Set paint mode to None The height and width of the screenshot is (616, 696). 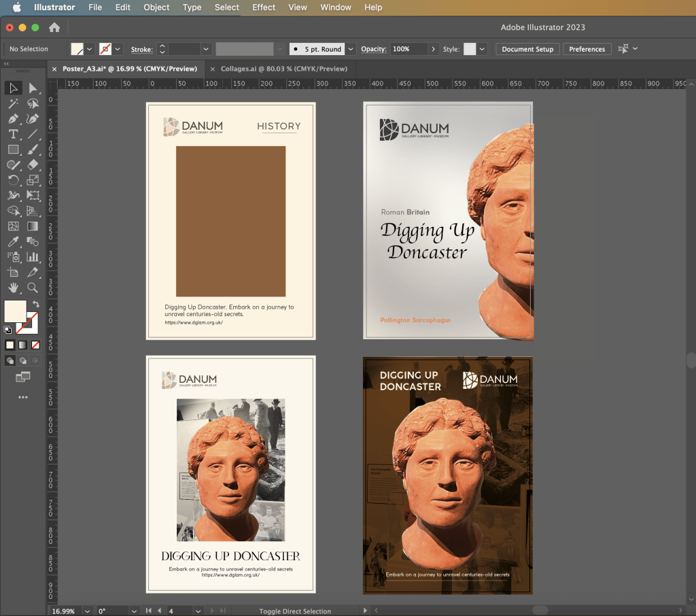(x=35, y=345)
